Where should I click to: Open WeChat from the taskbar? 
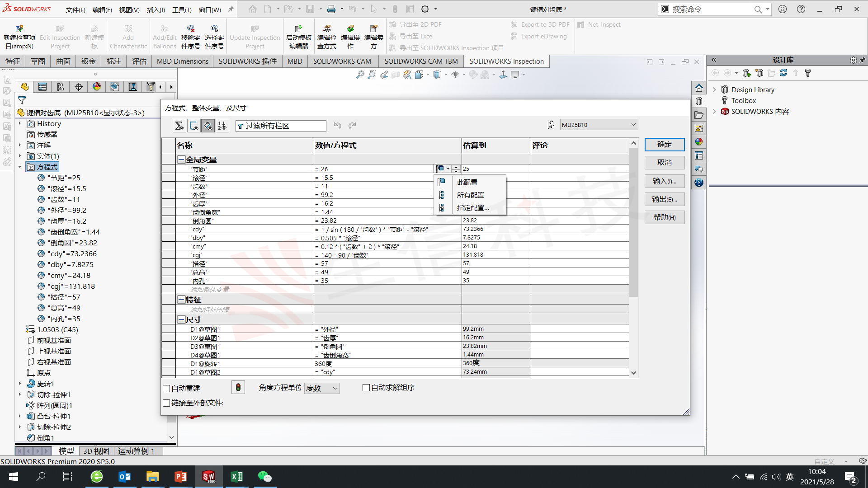[264, 477]
